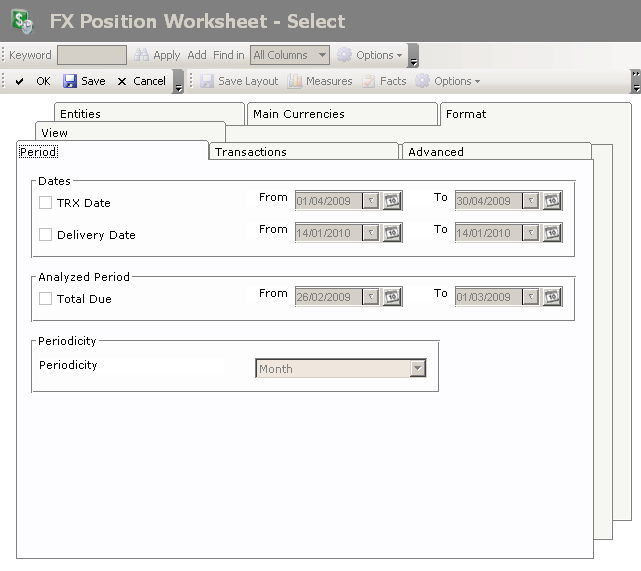
Task: Switch to the Advanced tab
Action: click(436, 152)
